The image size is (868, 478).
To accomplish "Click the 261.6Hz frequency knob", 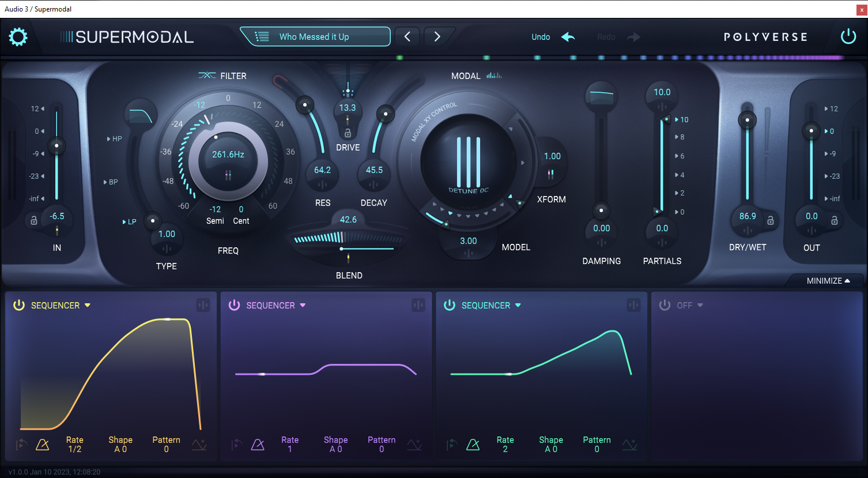I will 228,161.
